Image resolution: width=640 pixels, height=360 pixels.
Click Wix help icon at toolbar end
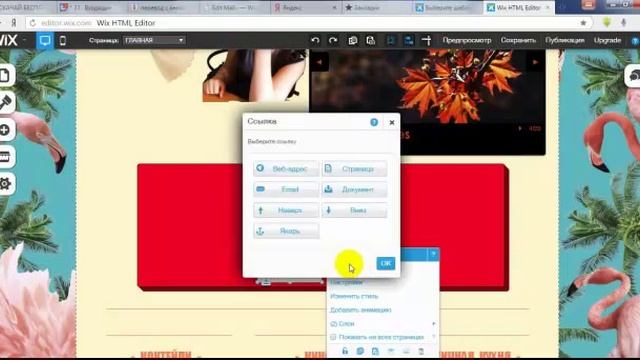[636, 41]
